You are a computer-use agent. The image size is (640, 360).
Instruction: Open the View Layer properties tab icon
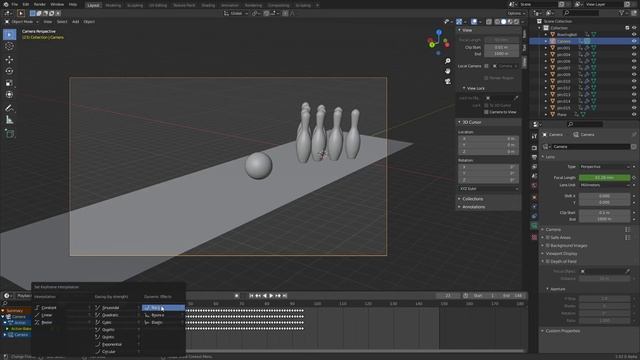point(534,167)
